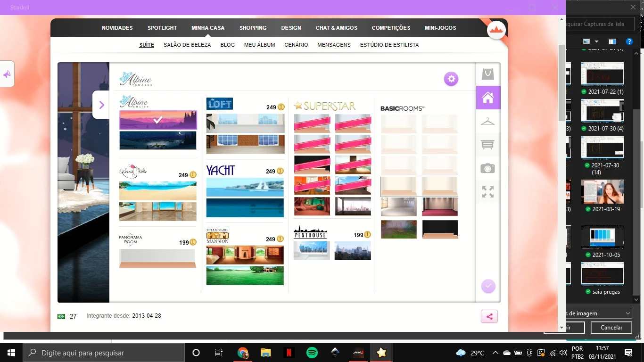Screen dimensions: 644x362
Task: Show hidden system tray icons
Action: [495, 353]
